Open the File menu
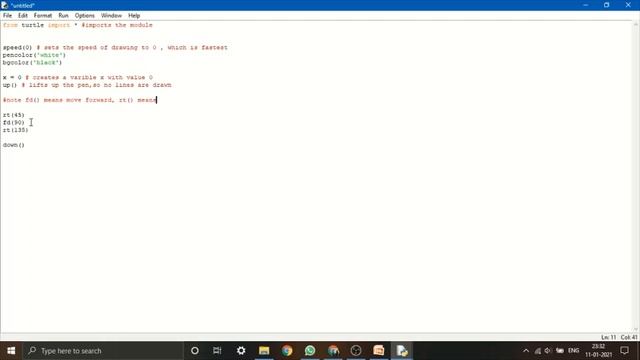Image resolution: width=640 pixels, height=360 pixels. pos(7,16)
